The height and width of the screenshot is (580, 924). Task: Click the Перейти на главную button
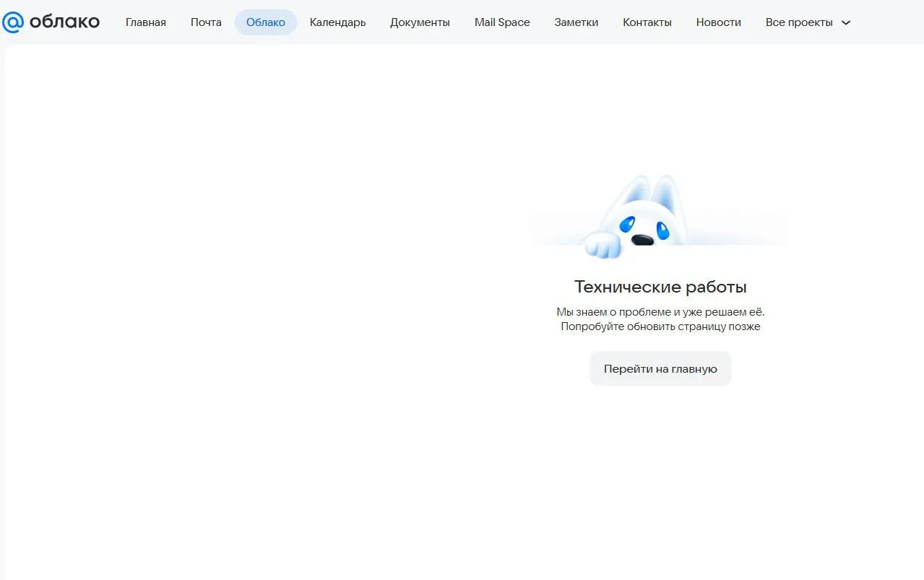tap(660, 368)
